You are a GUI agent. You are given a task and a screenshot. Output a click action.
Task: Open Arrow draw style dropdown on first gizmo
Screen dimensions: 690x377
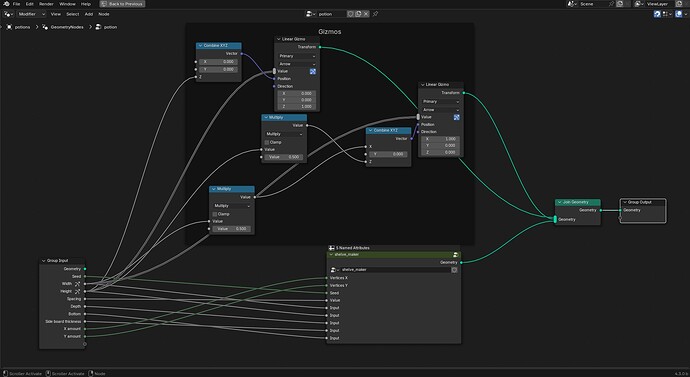click(297, 64)
